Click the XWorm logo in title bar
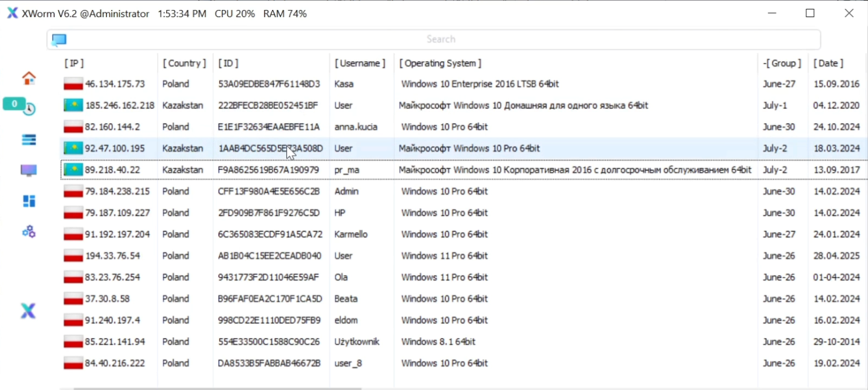Viewport: 868px width, 390px height. [x=12, y=14]
